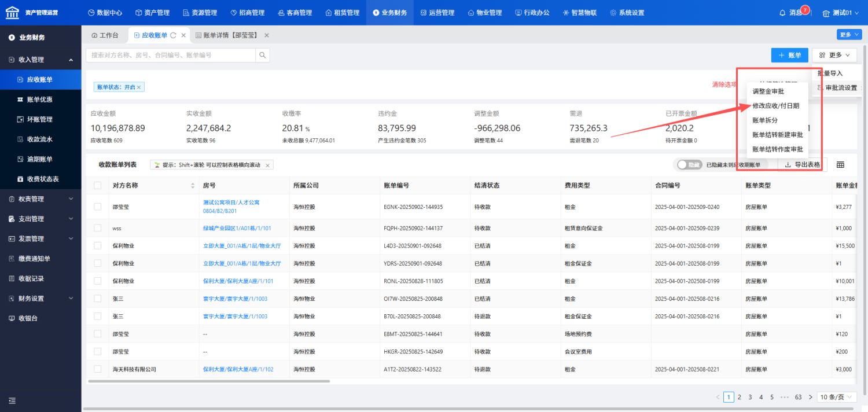Dismiss the Shift+滚轮 hint tip

267,165
